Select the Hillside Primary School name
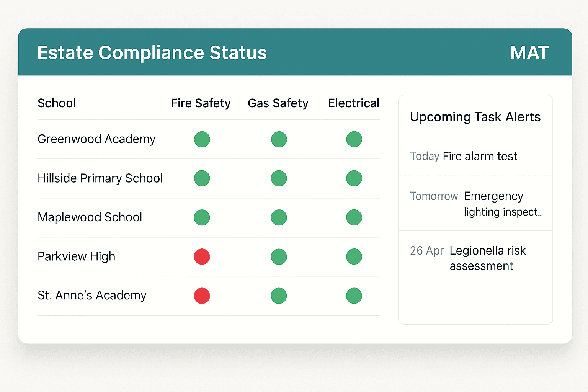Screen dimensions: 588x392 (100, 178)
